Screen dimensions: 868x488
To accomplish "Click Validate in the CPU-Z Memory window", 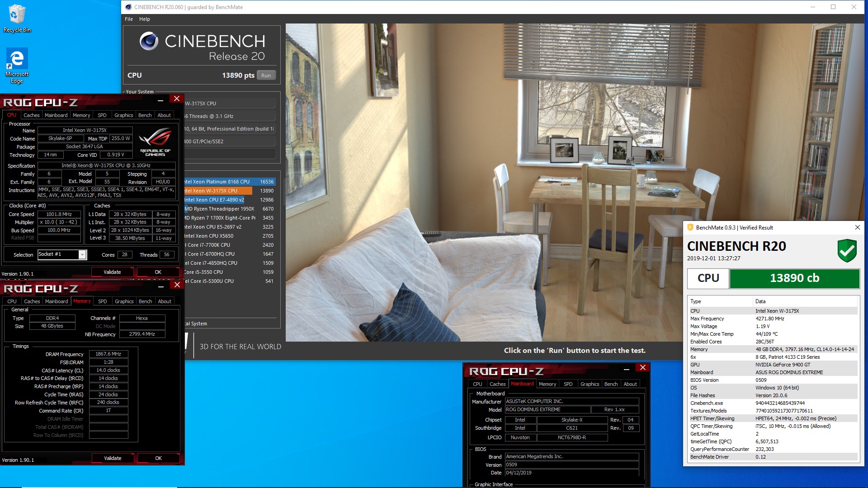I will (x=113, y=458).
